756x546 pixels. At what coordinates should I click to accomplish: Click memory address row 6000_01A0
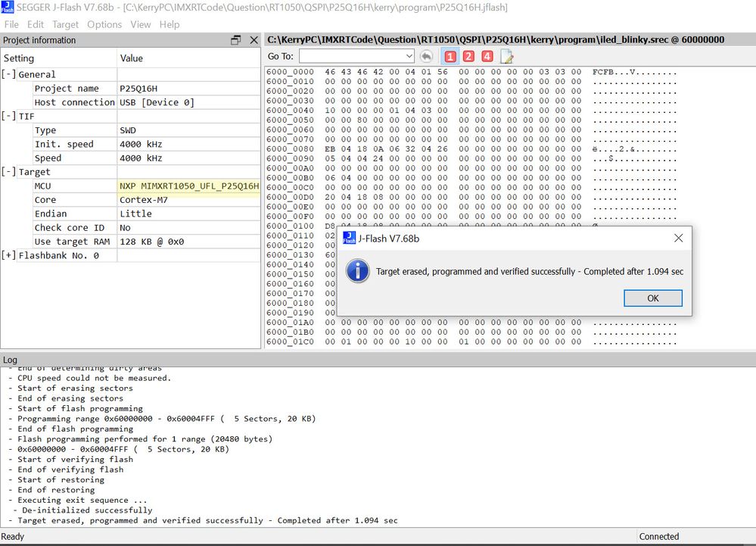(x=291, y=323)
